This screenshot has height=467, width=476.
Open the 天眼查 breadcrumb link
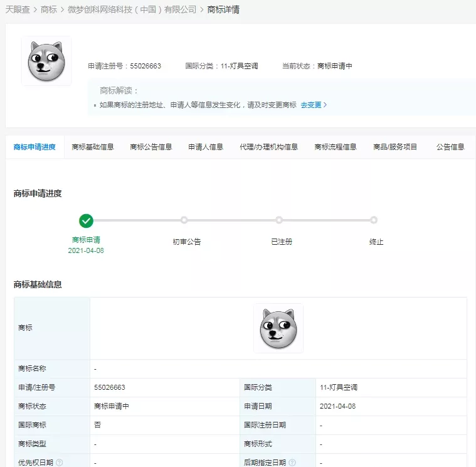pyautogui.click(x=18, y=9)
